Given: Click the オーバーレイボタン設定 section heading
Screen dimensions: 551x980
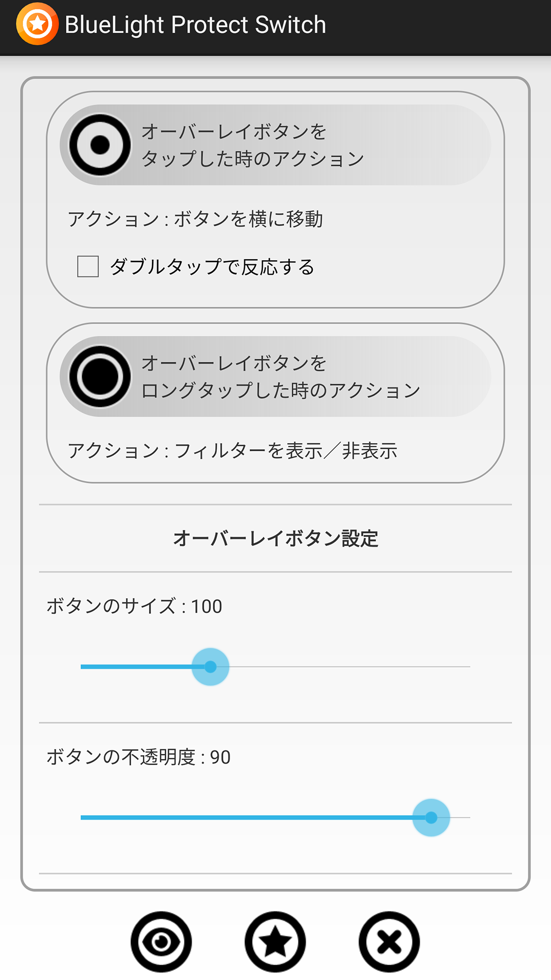Looking at the screenshot, I should point(275,538).
